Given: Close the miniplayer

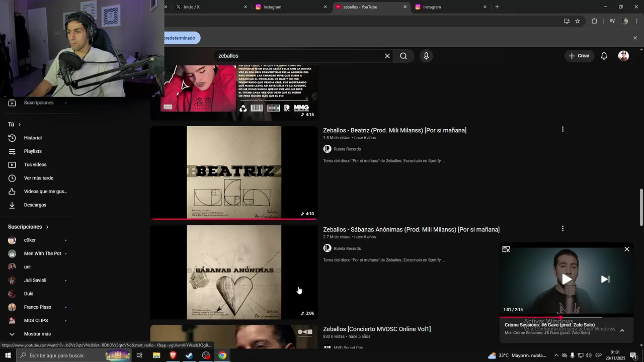Looking at the screenshot, I should (x=626, y=249).
